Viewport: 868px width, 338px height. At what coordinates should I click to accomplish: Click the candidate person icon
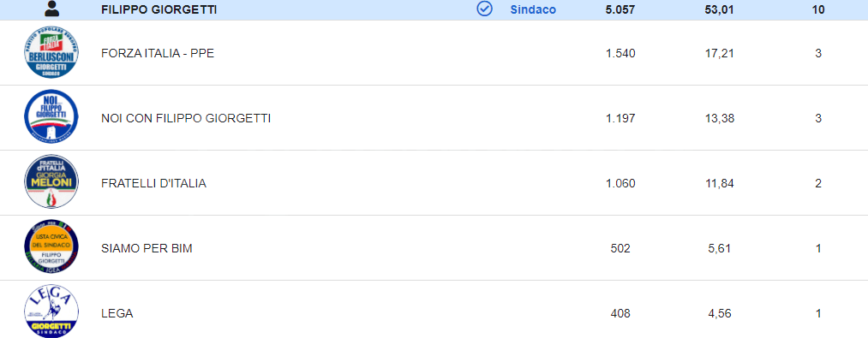coord(51,9)
